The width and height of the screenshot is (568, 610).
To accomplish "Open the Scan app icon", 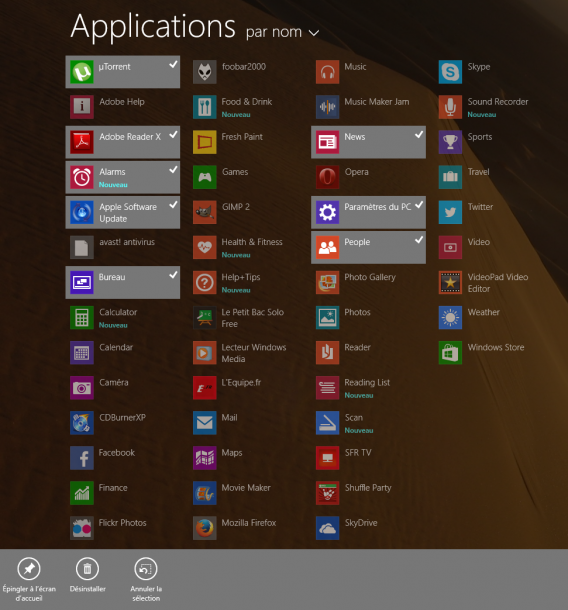I will pyautogui.click(x=328, y=423).
